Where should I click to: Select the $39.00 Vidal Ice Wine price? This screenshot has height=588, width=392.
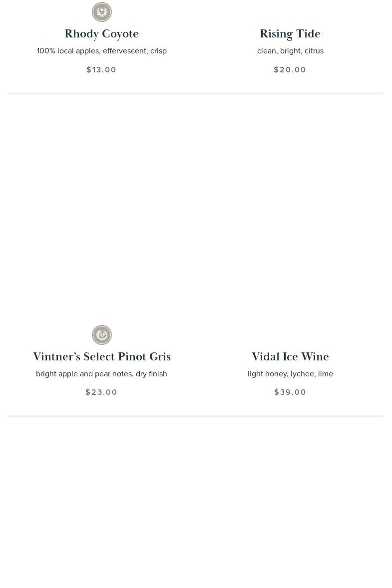(290, 392)
